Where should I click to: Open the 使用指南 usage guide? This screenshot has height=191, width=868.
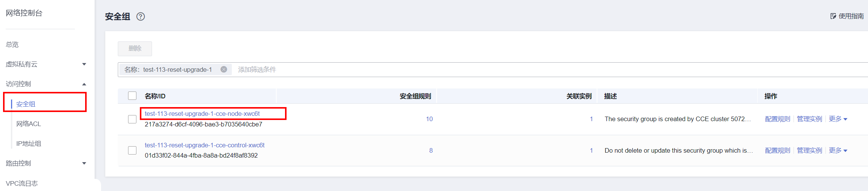pyautogui.click(x=847, y=16)
